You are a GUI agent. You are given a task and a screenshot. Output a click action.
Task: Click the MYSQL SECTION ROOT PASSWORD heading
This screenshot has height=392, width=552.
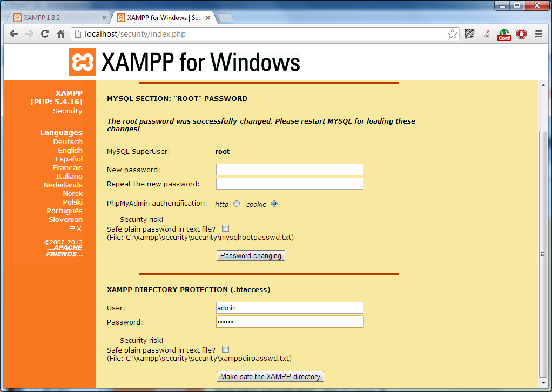click(x=177, y=98)
